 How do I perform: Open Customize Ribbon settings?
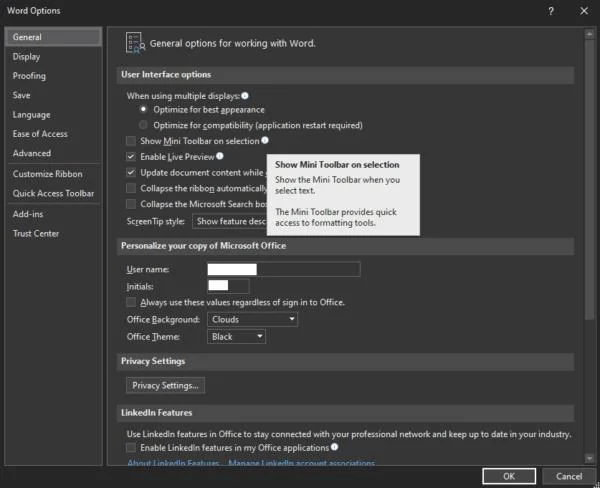coord(53,174)
